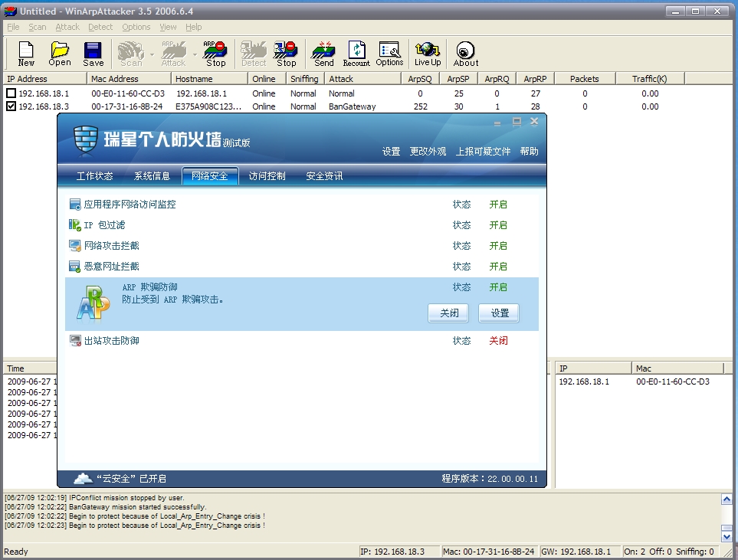Click the log pane scroll-up arrow
This screenshot has height=560, width=738.
[727, 499]
